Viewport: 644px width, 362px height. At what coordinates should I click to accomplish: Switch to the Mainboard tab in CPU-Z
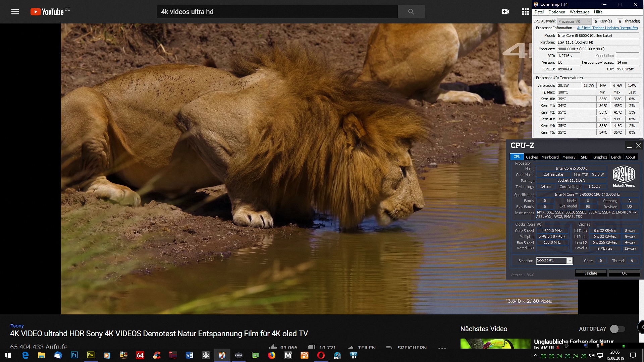[550, 157]
